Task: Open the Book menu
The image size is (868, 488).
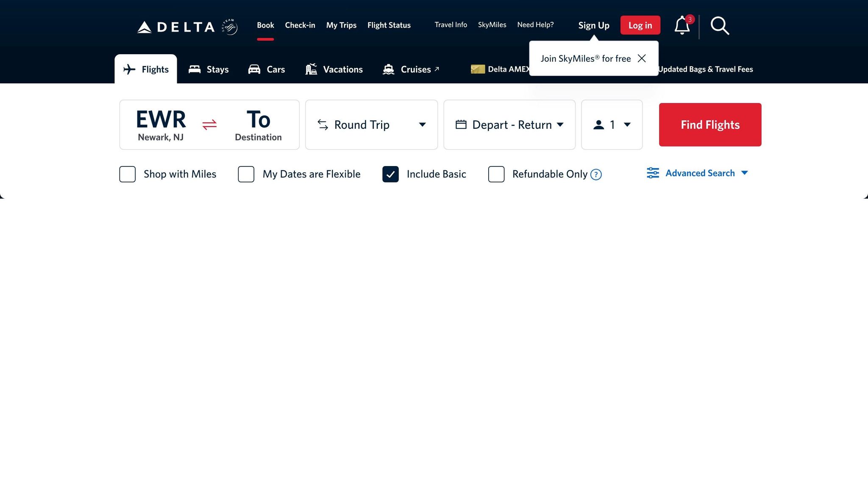Action: (265, 25)
